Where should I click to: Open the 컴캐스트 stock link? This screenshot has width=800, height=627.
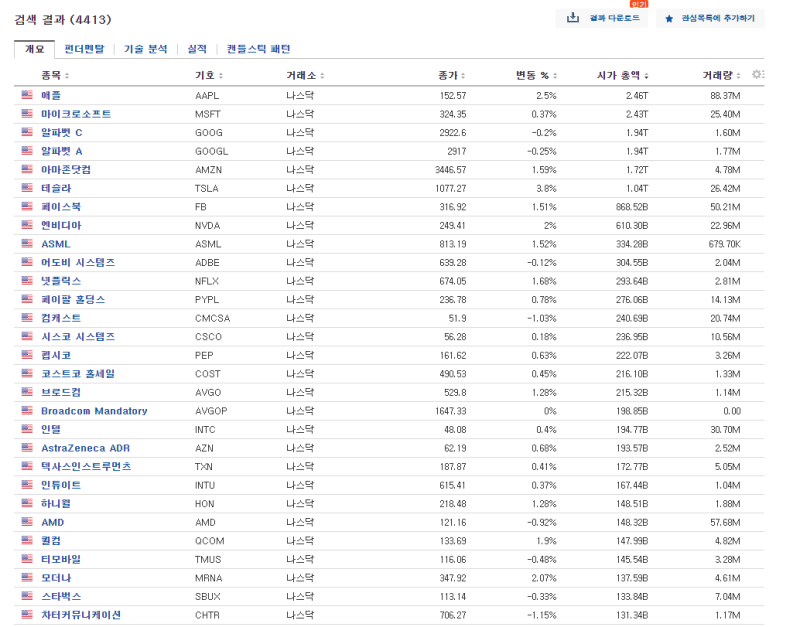pyautogui.click(x=61, y=318)
